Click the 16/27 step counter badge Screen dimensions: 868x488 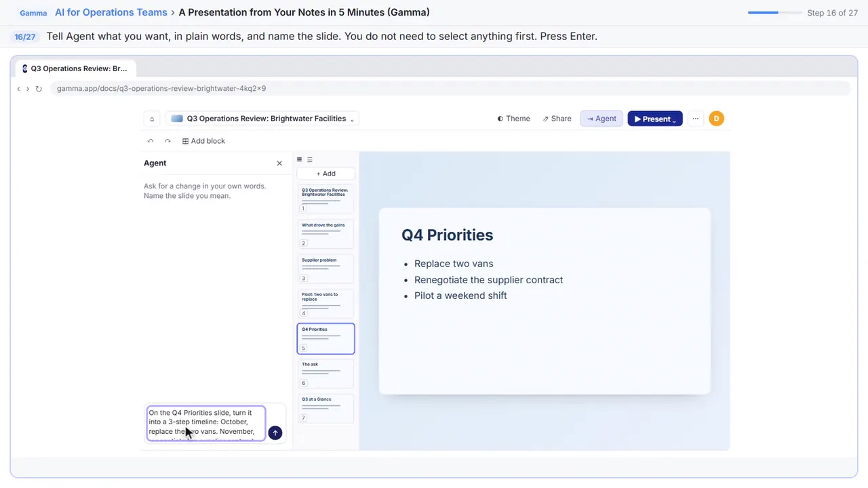click(25, 37)
